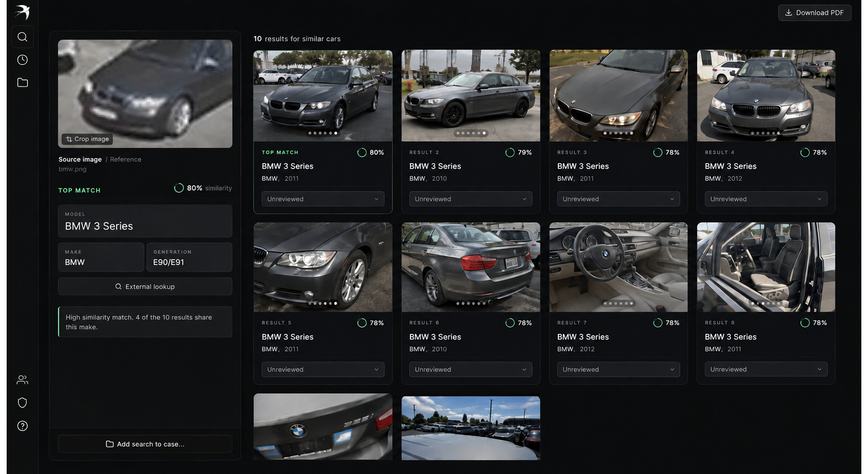Click the 78% similarity ring on Result 4

[805, 152]
